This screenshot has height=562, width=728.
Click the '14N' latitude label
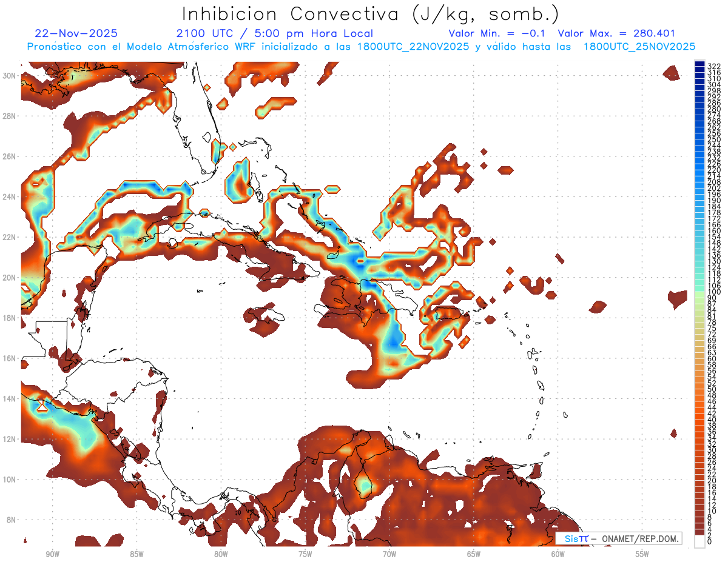[x=9, y=398]
